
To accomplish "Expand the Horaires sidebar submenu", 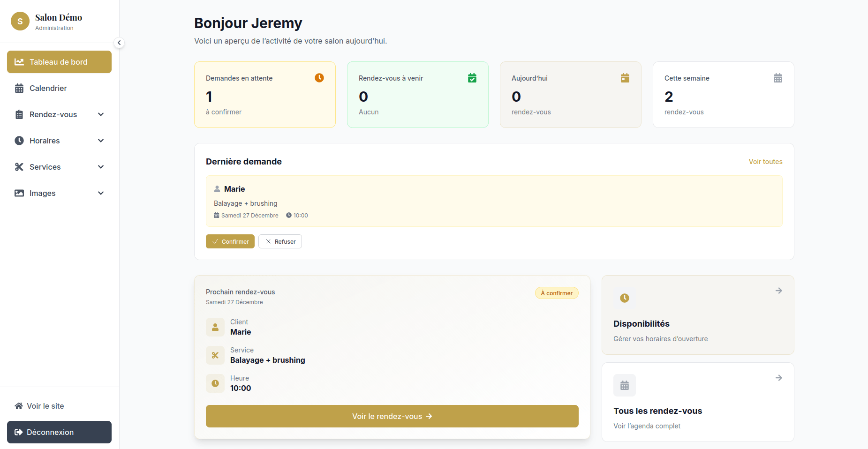I will point(101,141).
